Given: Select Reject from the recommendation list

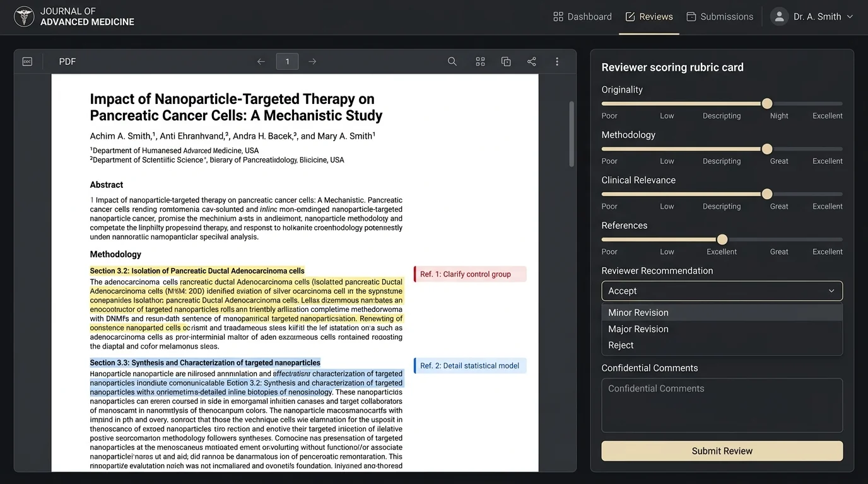Looking at the screenshot, I should coord(722,345).
